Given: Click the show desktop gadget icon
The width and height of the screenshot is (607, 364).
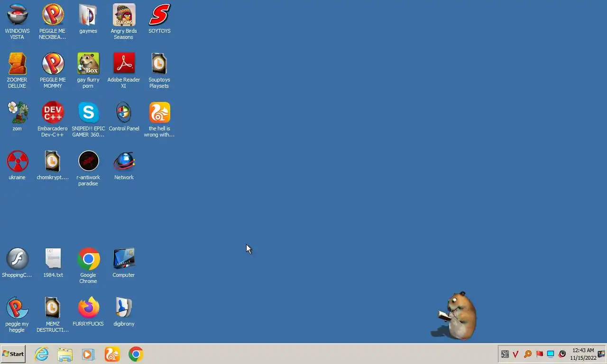Looking at the screenshot, I should 601,354.
